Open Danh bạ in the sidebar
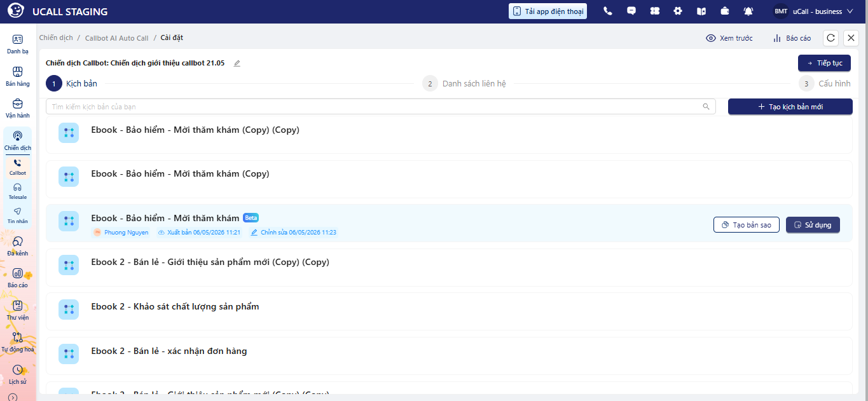The height and width of the screenshot is (401, 868). click(18, 44)
